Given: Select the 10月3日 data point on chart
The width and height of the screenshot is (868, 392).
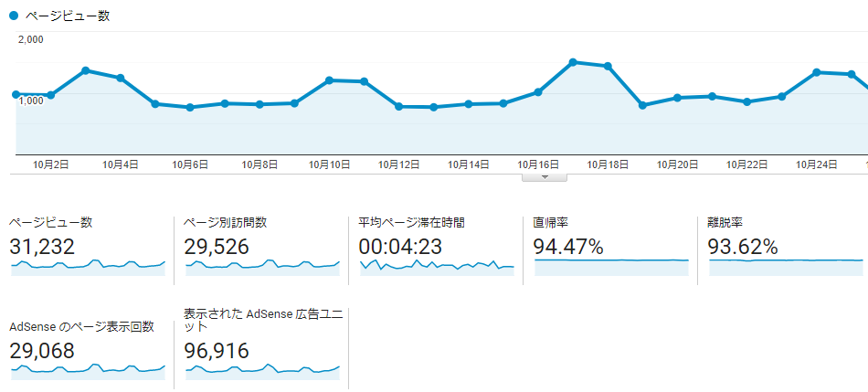Looking at the screenshot, I should tap(85, 70).
